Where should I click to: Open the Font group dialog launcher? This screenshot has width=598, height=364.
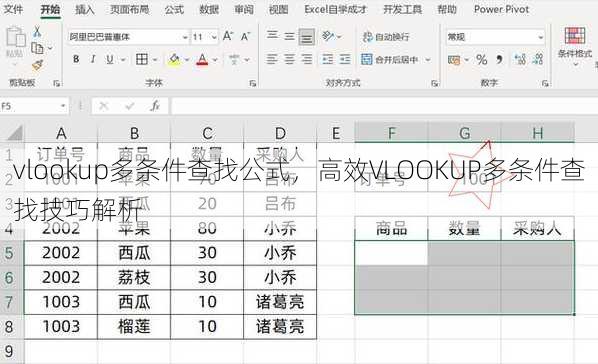point(252,83)
